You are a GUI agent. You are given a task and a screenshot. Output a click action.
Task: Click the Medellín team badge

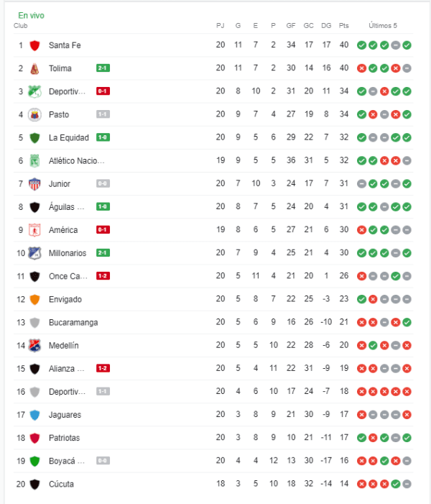(x=34, y=345)
